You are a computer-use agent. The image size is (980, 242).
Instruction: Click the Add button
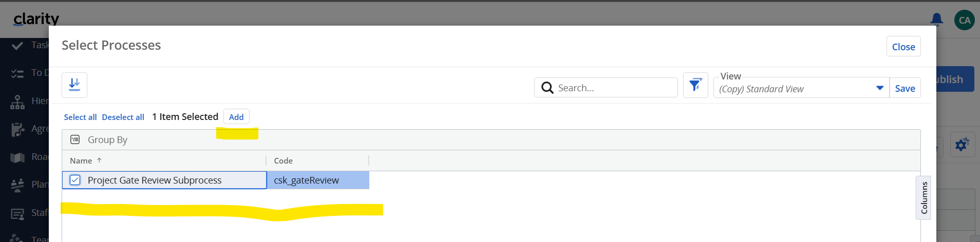[236, 117]
